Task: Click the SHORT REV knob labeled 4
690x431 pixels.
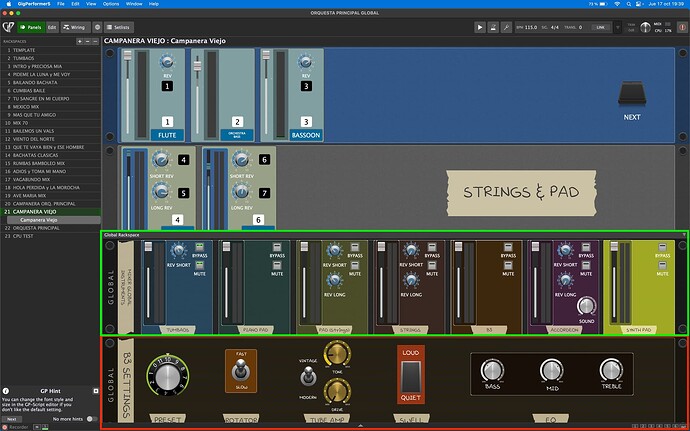Action: (x=161, y=160)
